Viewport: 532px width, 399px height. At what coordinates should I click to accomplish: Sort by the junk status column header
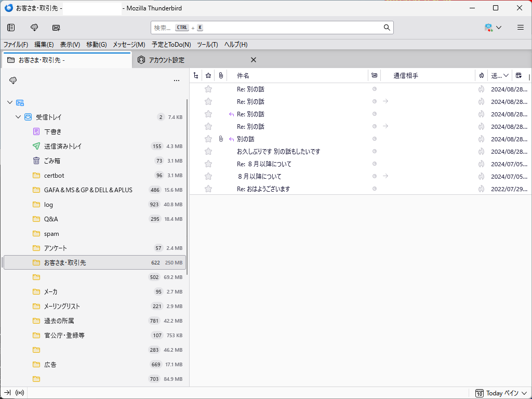coord(481,75)
